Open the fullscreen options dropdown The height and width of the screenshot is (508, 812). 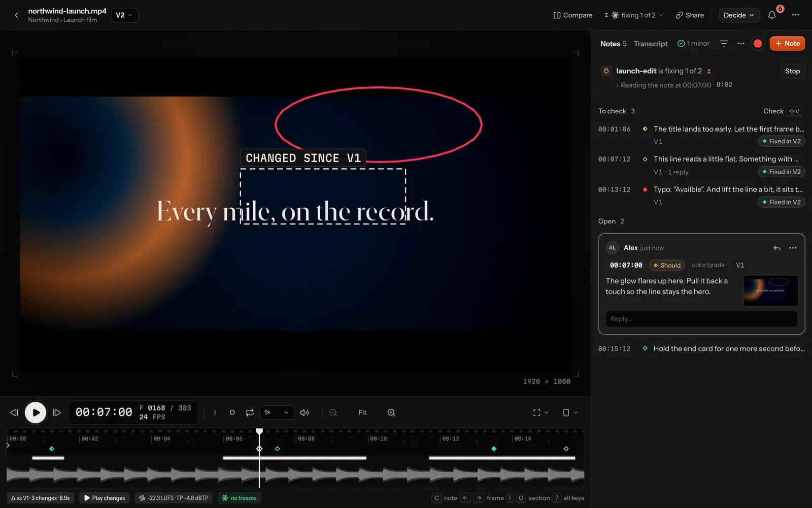540,412
